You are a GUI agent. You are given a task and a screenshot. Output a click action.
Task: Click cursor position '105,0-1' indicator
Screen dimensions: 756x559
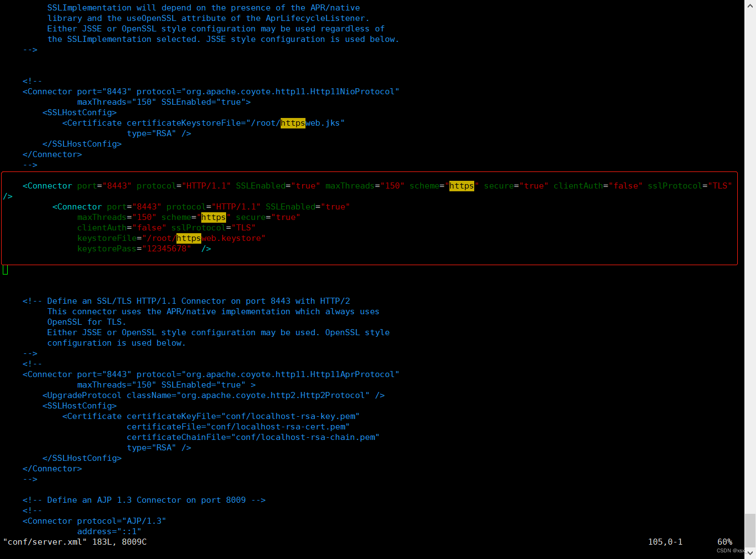point(666,542)
